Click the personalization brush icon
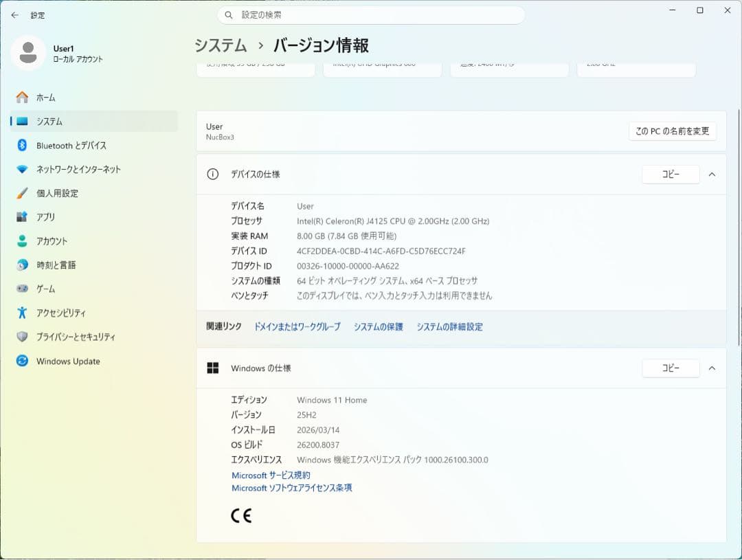The width and height of the screenshot is (742, 560). (22, 193)
